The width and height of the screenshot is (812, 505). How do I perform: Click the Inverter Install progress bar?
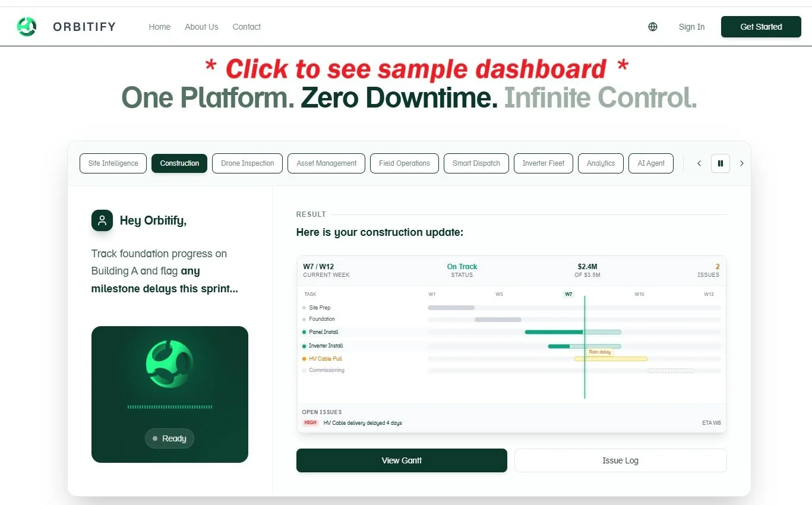pyautogui.click(x=584, y=346)
